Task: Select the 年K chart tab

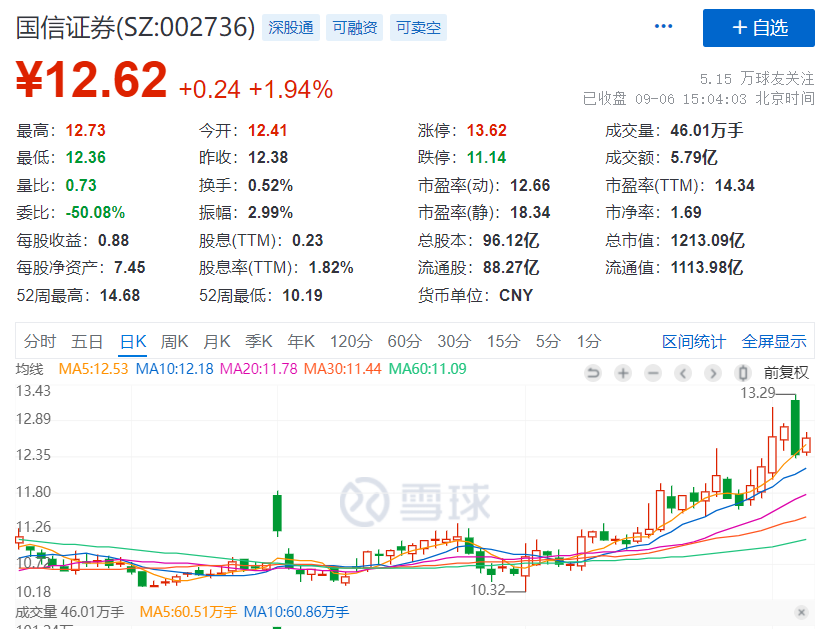Action: (x=301, y=341)
